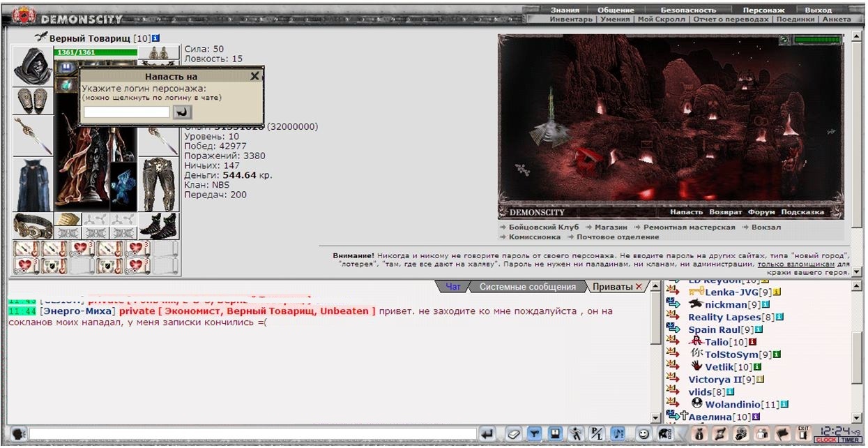
Task: Click the chat message input field
Action: [x=252, y=434]
